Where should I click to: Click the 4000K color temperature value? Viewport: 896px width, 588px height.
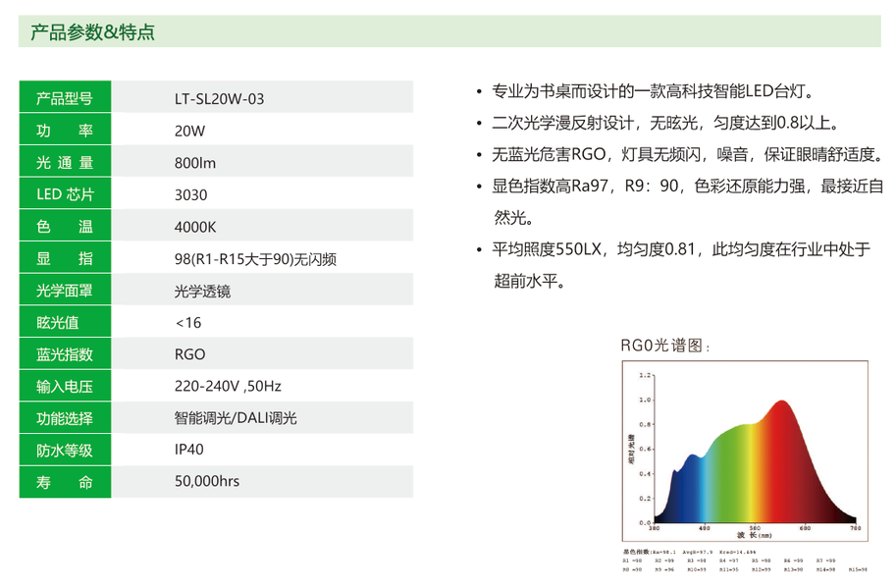click(x=194, y=227)
